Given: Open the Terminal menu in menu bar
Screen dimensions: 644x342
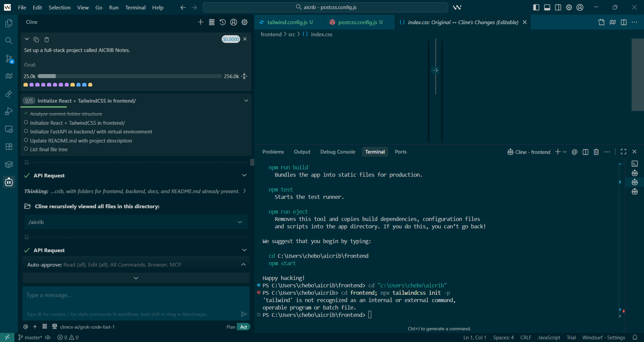Looking at the screenshot, I should pyautogui.click(x=135, y=7).
